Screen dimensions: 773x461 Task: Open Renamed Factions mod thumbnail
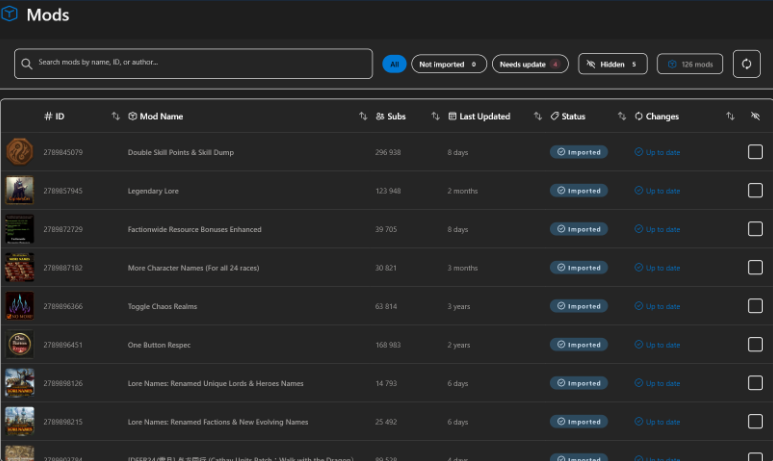coord(20,421)
